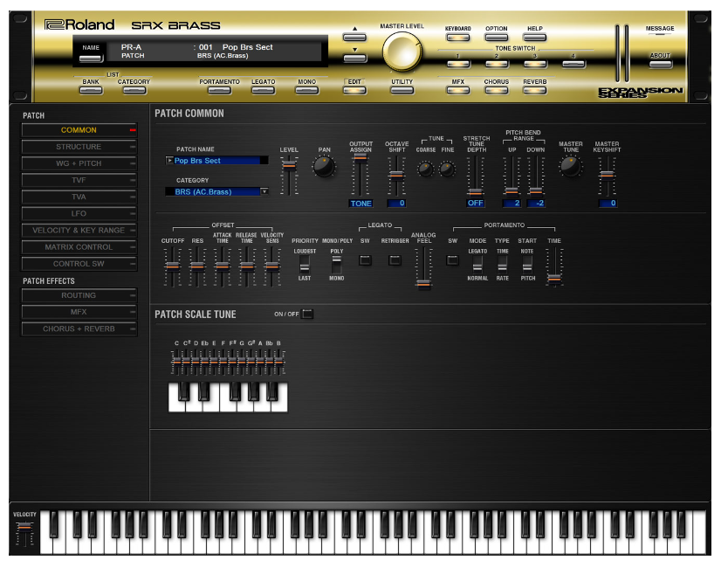Open the BANK list
The height and width of the screenshot is (567, 728).
point(91,90)
